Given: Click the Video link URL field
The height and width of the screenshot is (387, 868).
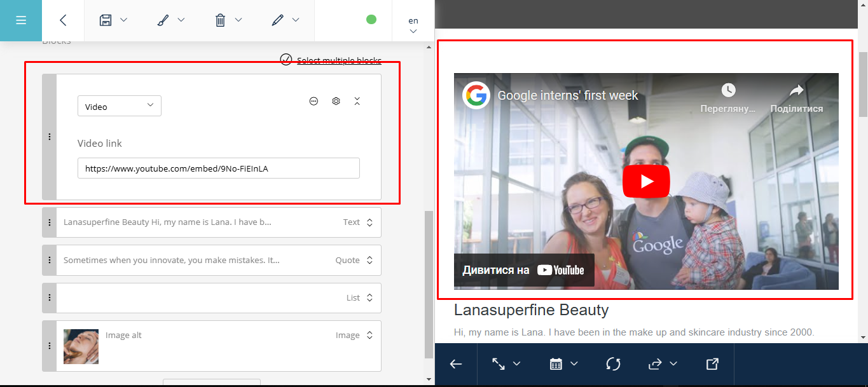Looking at the screenshot, I should point(218,168).
